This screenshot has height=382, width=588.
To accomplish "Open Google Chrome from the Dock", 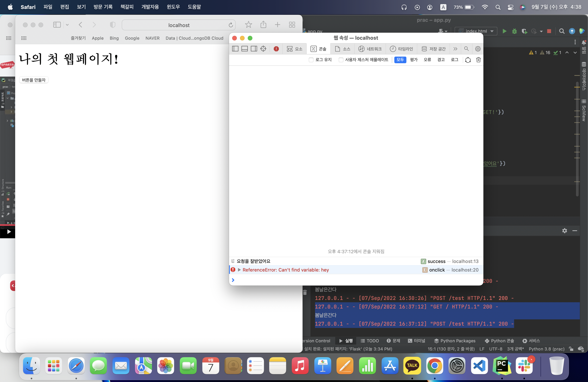I will [x=435, y=366].
